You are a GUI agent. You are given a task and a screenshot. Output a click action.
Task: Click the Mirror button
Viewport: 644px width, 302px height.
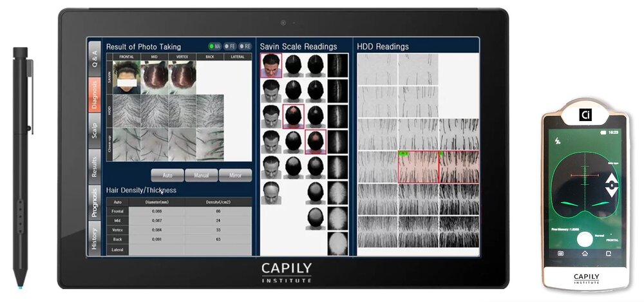pos(235,175)
